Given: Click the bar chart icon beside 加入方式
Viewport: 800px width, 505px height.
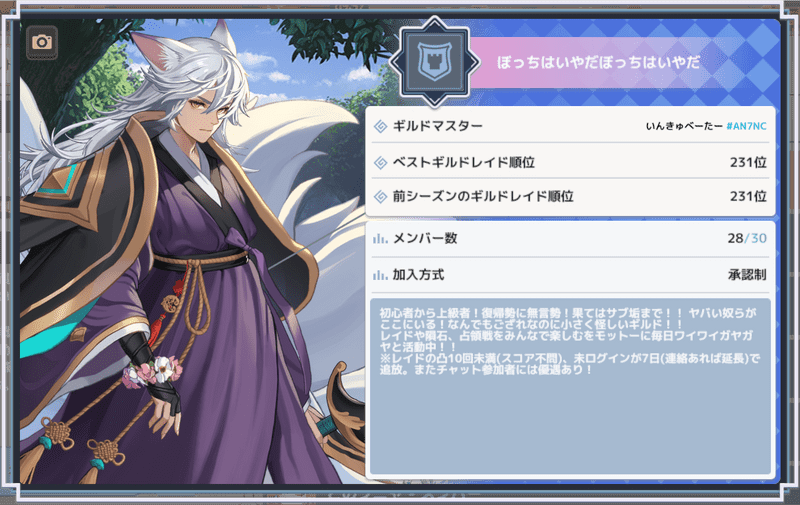Looking at the screenshot, I should 380,275.
